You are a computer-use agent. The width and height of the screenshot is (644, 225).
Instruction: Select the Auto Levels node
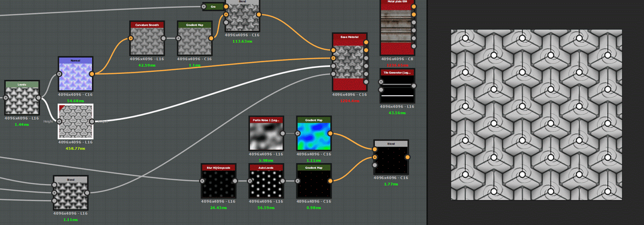(x=266, y=181)
